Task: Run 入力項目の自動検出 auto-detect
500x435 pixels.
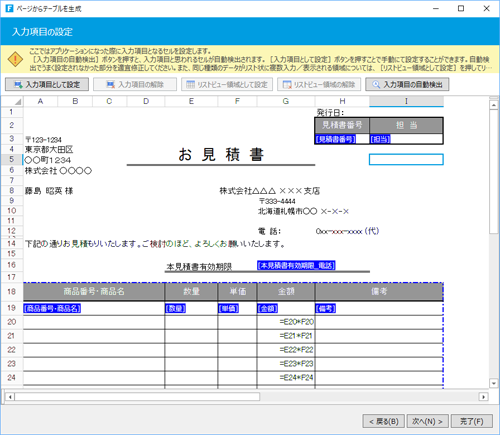Action: click(x=407, y=84)
